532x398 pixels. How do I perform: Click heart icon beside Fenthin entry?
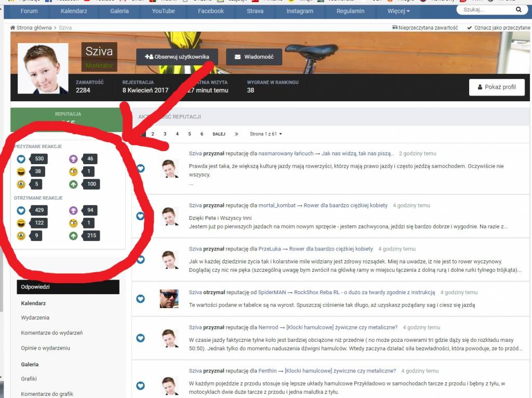pos(140,386)
